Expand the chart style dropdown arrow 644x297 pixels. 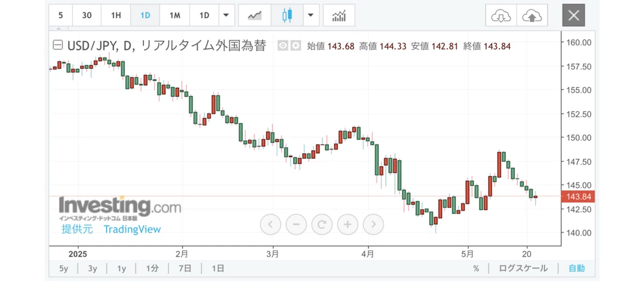point(311,16)
